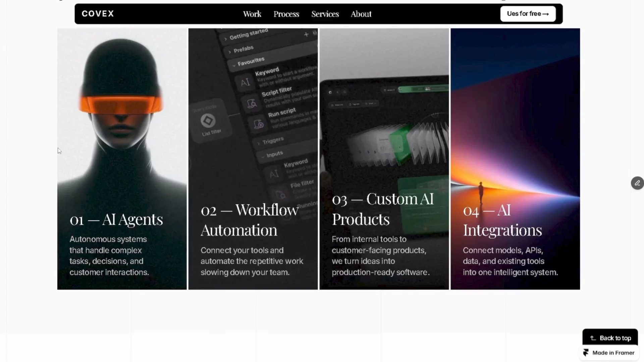Click the 'Autonomous systems that handle complex' description

tap(109, 256)
